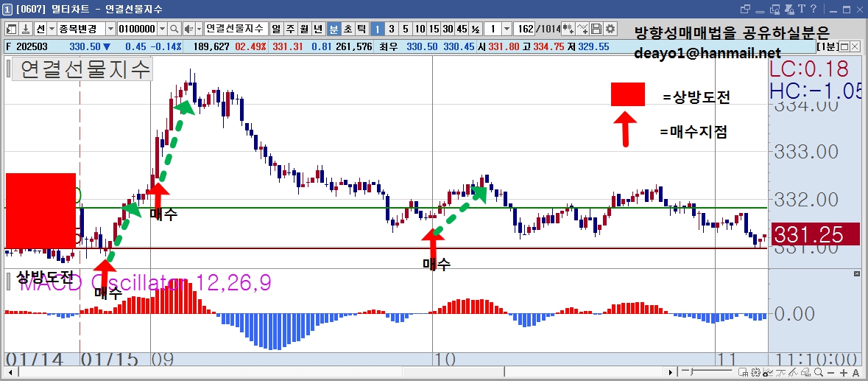Choose the 45 minute interval button
Image resolution: width=868 pixels, height=381 pixels.
pos(462,29)
